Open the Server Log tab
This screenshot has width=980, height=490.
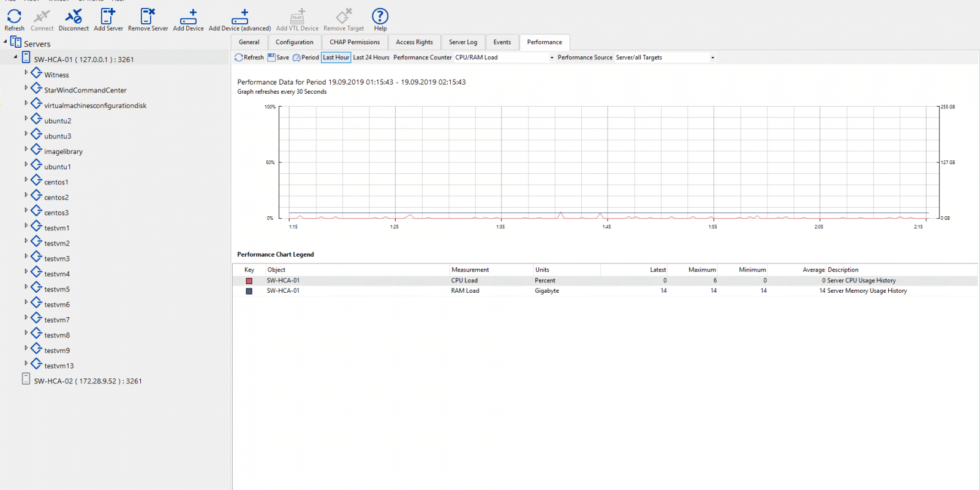[463, 42]
